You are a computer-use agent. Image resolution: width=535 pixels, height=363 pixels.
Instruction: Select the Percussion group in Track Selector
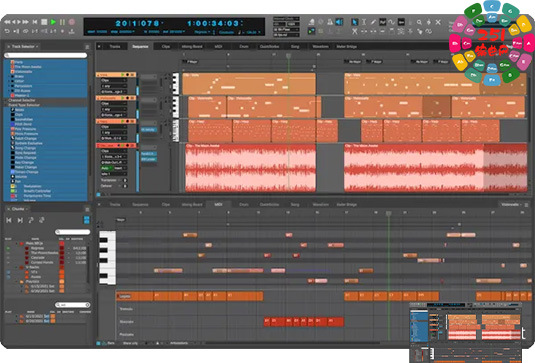[x=23, y=86]
